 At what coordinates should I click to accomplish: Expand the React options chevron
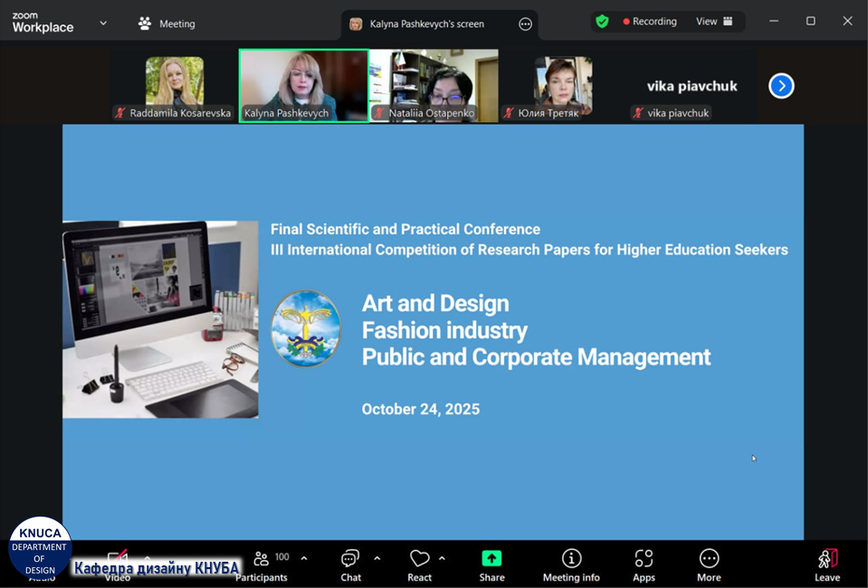[442, 558]
